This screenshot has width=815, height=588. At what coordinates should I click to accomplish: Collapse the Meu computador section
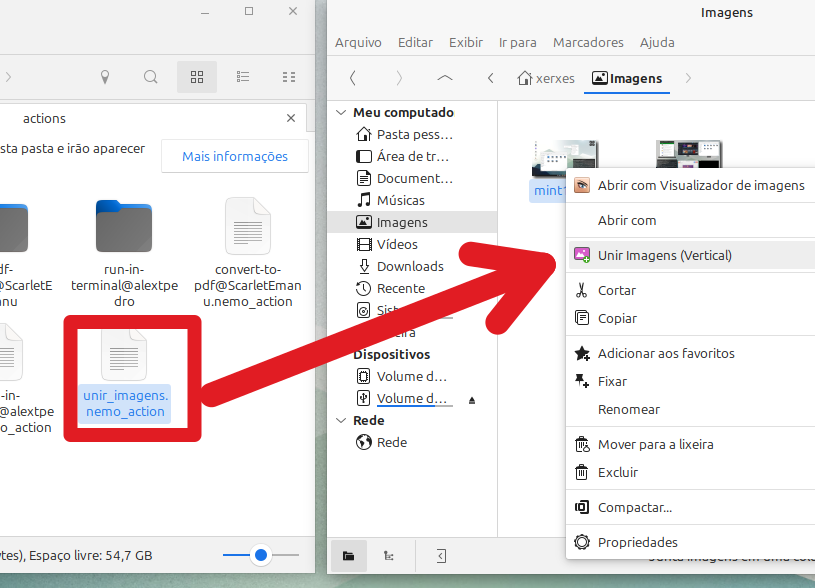tap(341, 113)
